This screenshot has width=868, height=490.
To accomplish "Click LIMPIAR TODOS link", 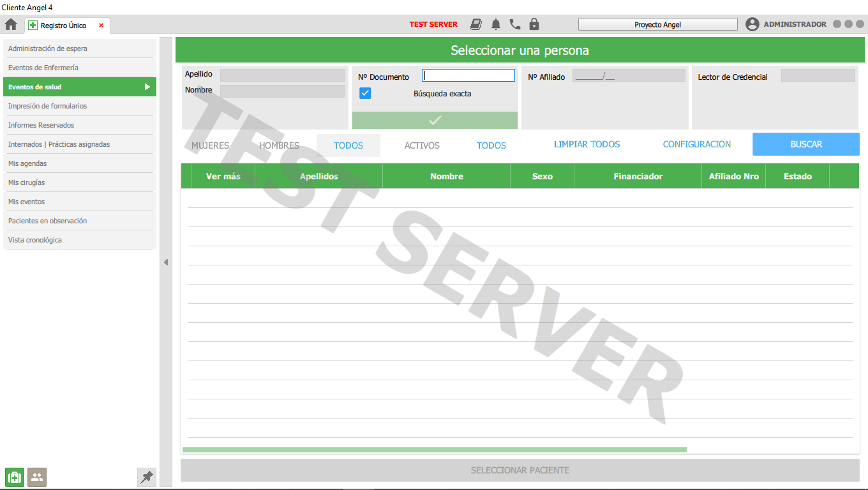I will pos(587,144).
